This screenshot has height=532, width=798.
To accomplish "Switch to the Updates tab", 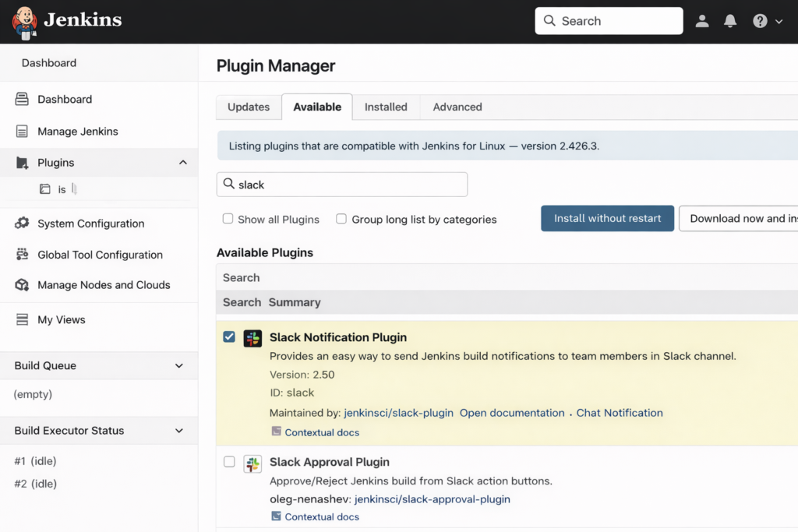I will tap(249, 107).
